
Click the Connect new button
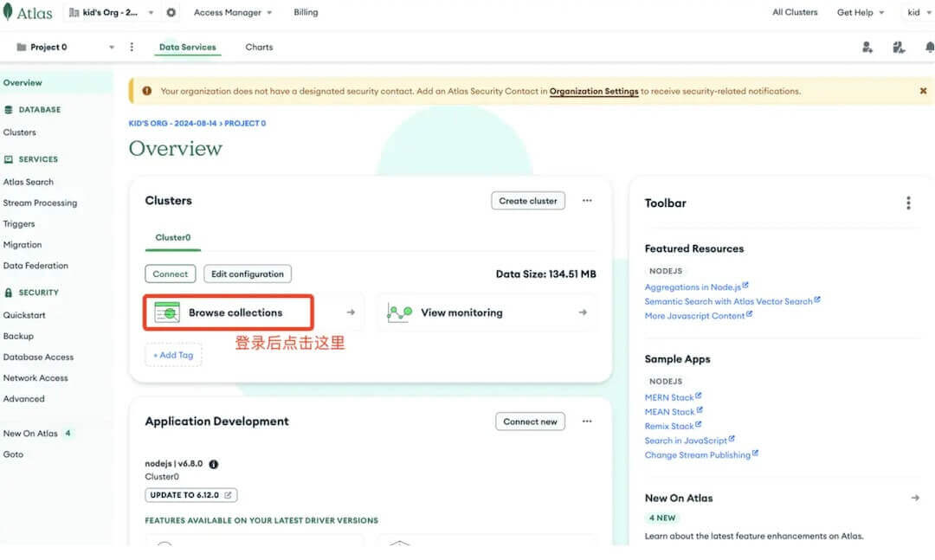point(530,422)
